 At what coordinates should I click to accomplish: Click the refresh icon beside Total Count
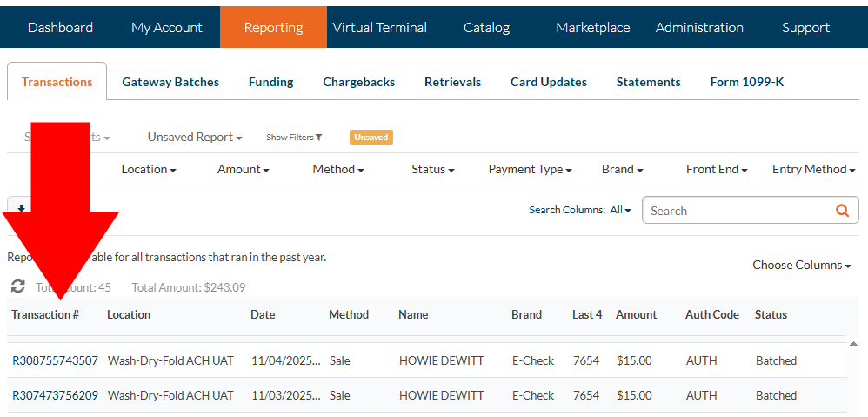pos(17,286)
